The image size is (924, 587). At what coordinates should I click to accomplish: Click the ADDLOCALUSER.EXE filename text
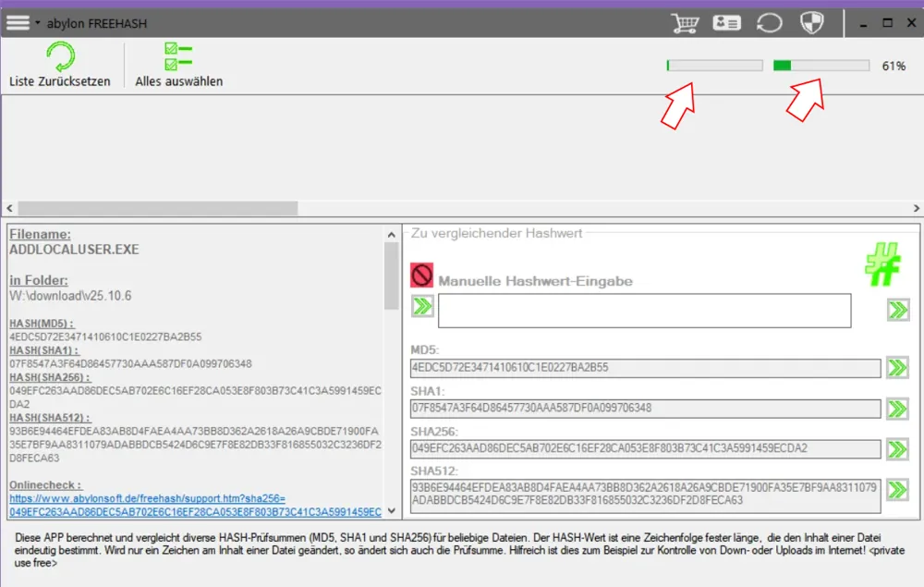click(x=74, y=250)
